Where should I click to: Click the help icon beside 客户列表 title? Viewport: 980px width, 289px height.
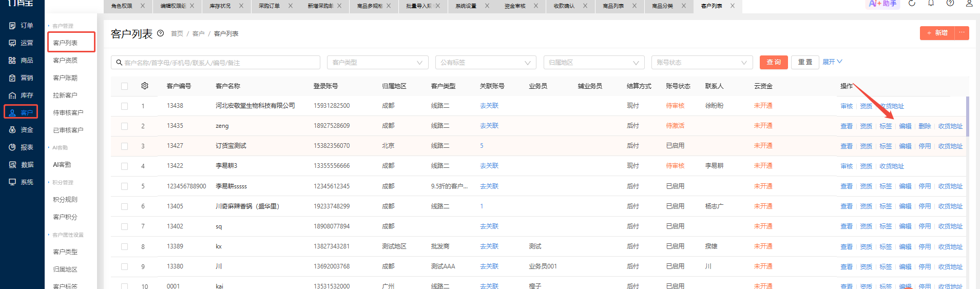tap(160, 33)
